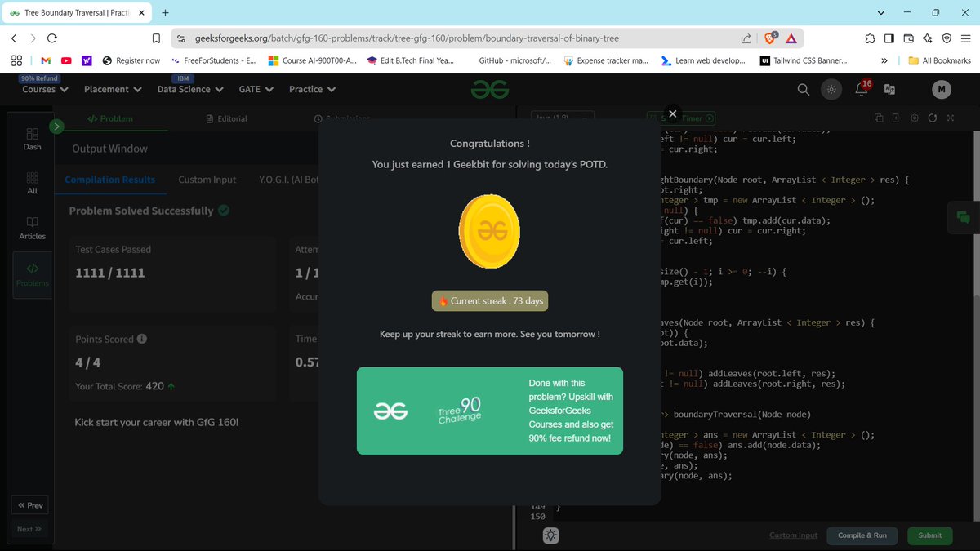Click the browser forward arrow
The image size is (980, 551).
click(x=33, y=38)
